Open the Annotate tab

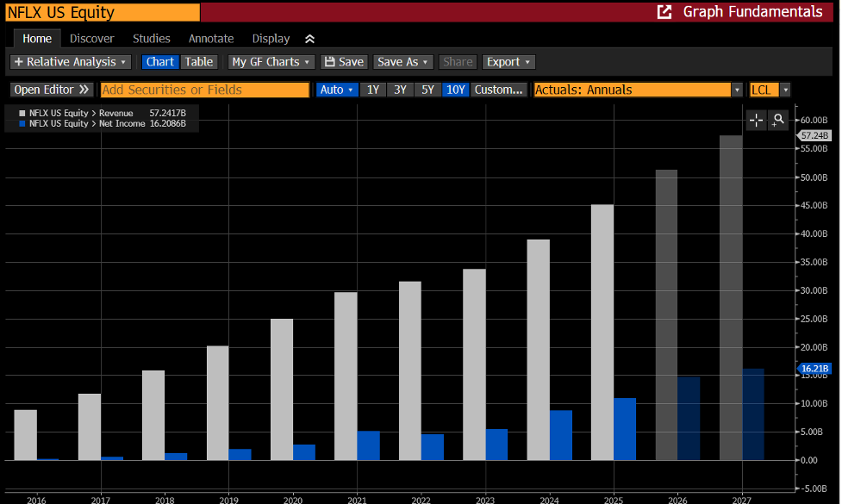[211, 39]
